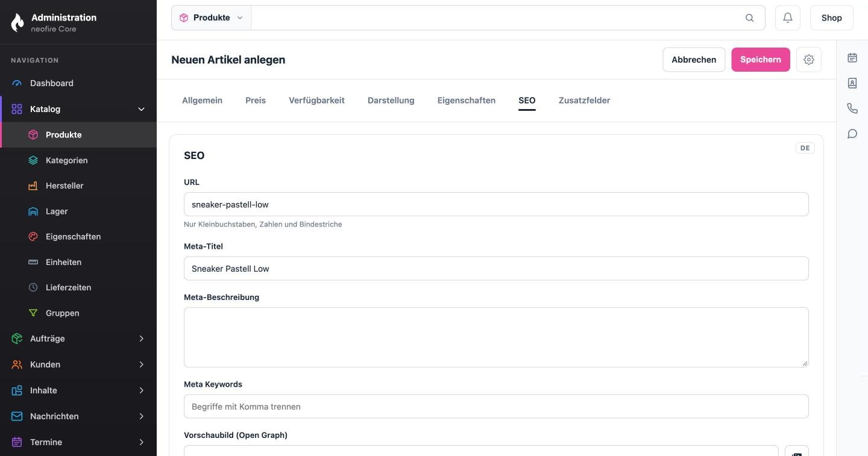Open Eigenschaften in the sidebar navigation

(78, 237)
